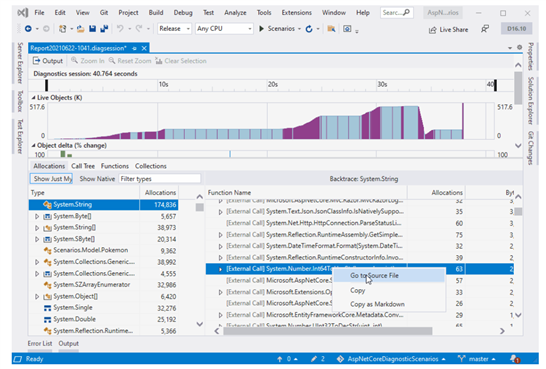Click the navigate forward icon
This screenshot has width=546, height=369.
tap(46, 29)
